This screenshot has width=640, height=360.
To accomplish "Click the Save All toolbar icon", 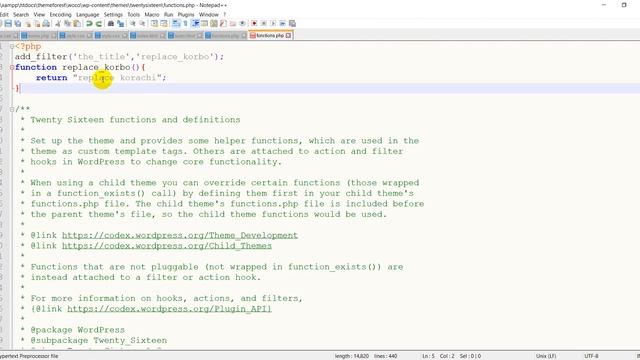I will 18,24.
